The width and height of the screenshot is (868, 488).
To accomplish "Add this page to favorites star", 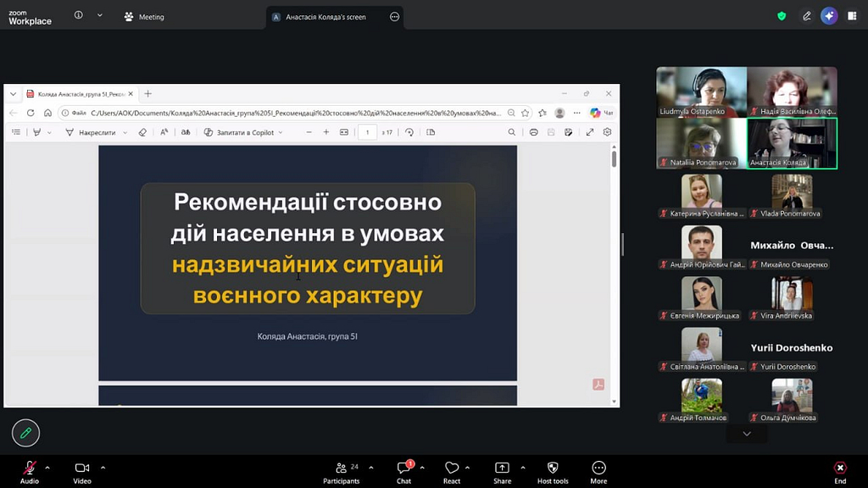I will click(x=525, y=113).
